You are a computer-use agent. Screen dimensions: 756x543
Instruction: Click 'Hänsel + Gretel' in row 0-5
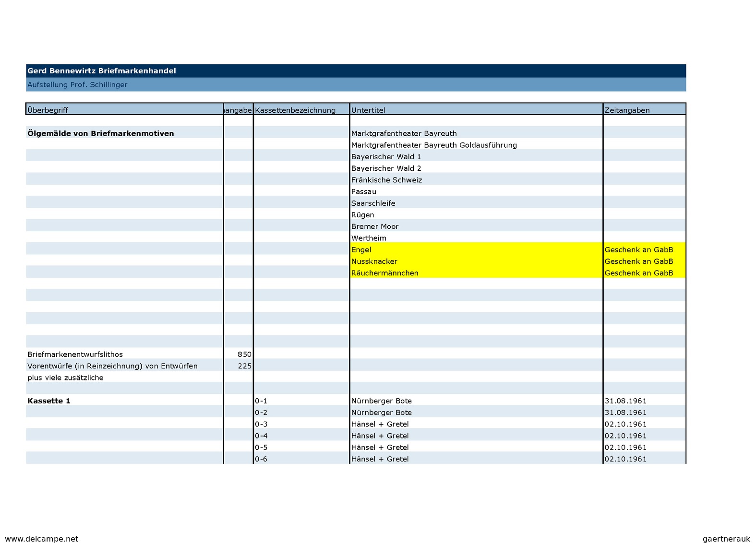click(380, 448)
